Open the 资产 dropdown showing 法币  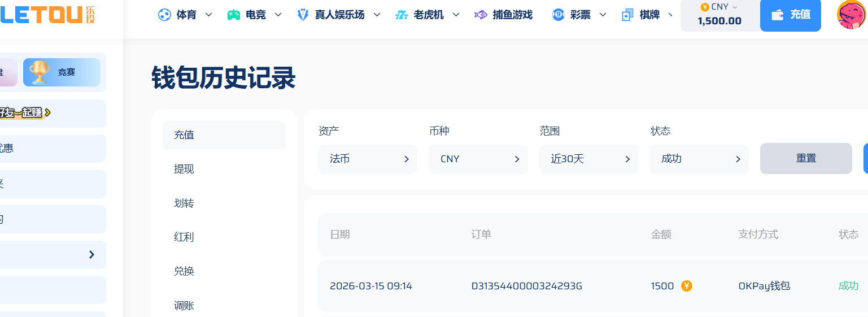367,159
